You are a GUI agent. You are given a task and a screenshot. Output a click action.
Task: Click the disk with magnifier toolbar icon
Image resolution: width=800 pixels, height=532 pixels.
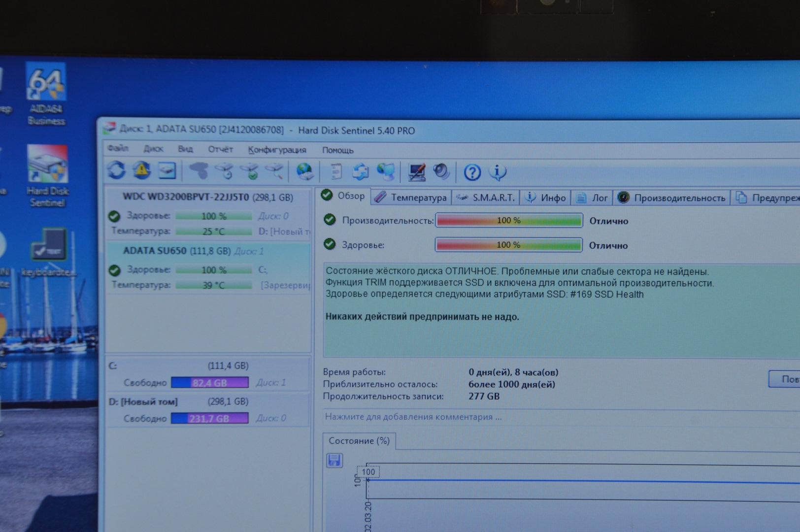275,171
